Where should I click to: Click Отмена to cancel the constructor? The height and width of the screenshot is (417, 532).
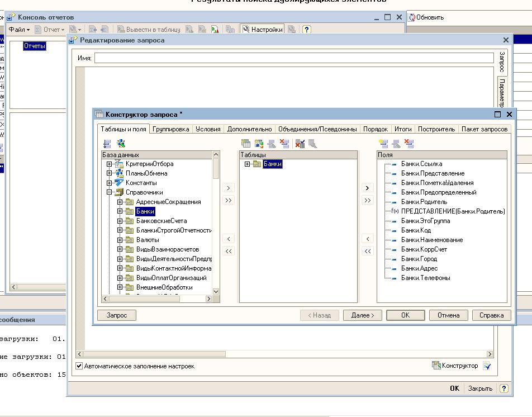click(448, 315)
